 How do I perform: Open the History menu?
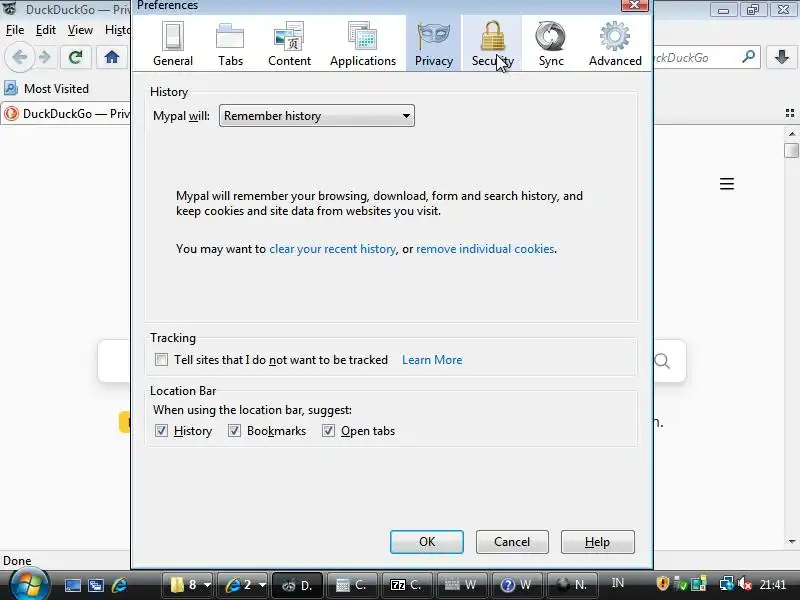coord(117,30)
